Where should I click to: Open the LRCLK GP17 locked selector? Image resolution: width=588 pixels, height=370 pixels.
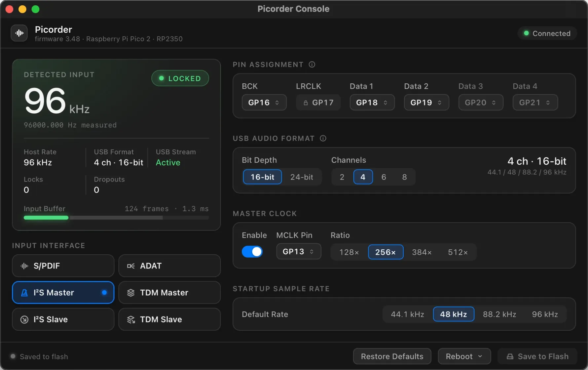(x=318, y=103)
